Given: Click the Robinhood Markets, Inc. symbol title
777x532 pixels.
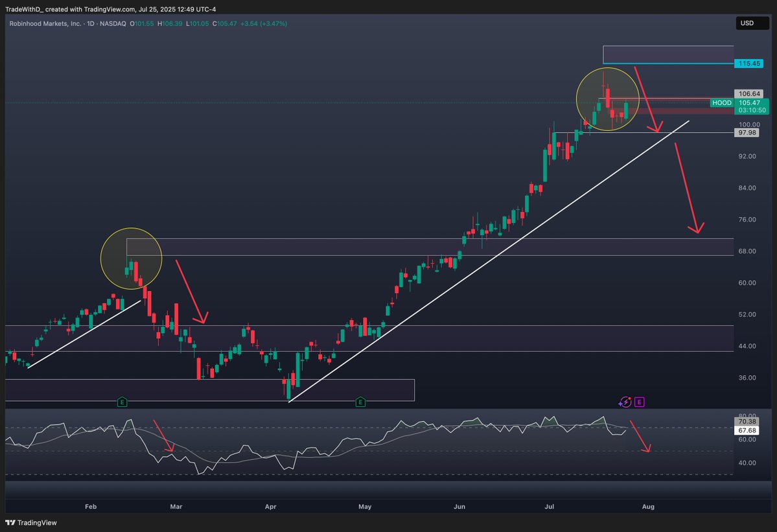Looking at the screenshot, I should [45, 23].
